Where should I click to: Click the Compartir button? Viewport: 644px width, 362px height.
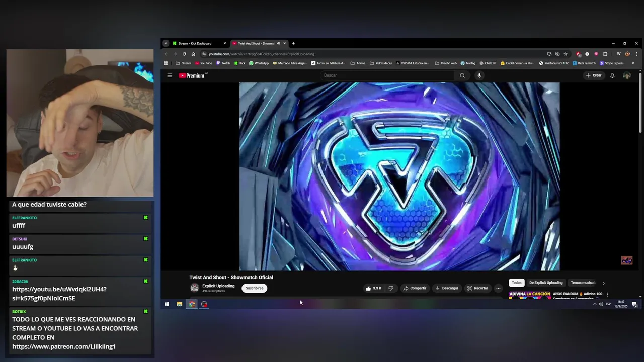pos(415,288)
